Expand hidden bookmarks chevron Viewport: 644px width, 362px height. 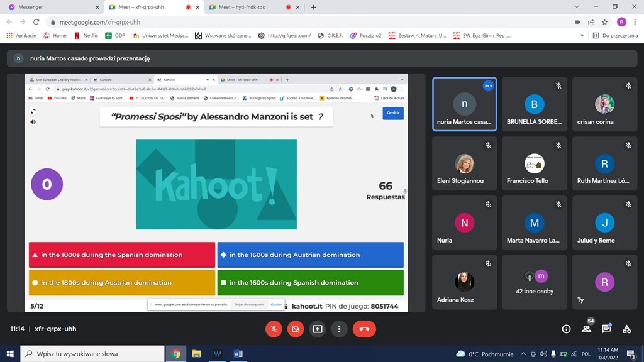click(x=582, y=36)
